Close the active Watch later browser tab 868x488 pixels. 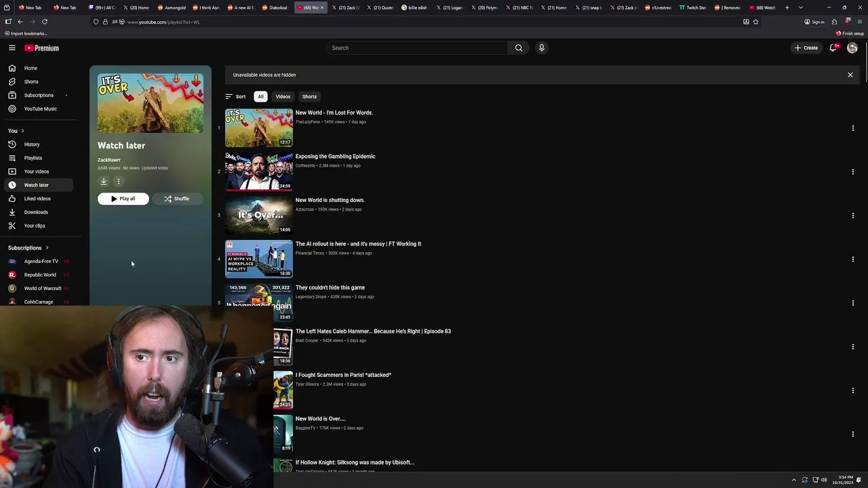pyautogui.click(x=322, y=7)
